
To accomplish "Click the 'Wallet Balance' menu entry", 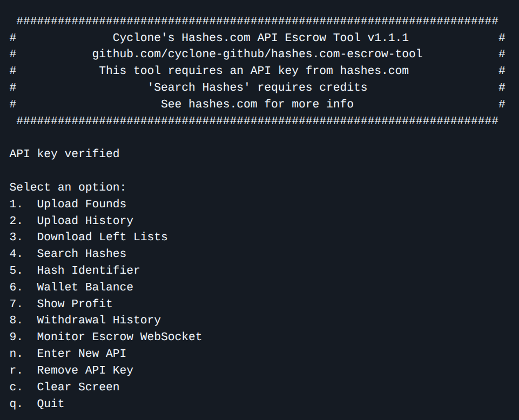I will coord(85,287).
